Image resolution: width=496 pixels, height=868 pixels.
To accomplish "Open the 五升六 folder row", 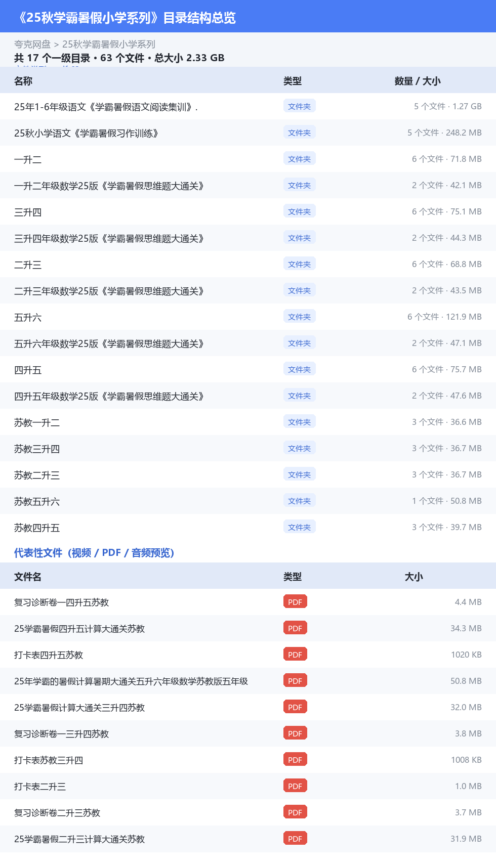I will coord(248,317).
